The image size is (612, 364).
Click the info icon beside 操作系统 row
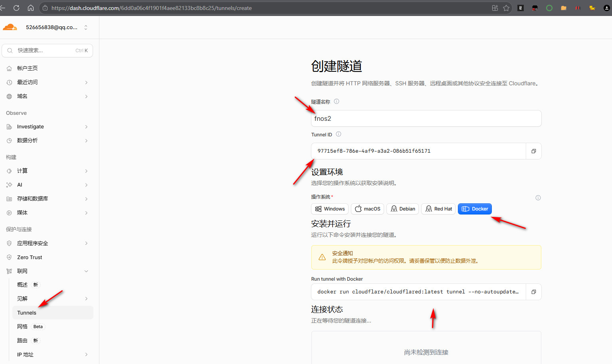coord(538,198)
